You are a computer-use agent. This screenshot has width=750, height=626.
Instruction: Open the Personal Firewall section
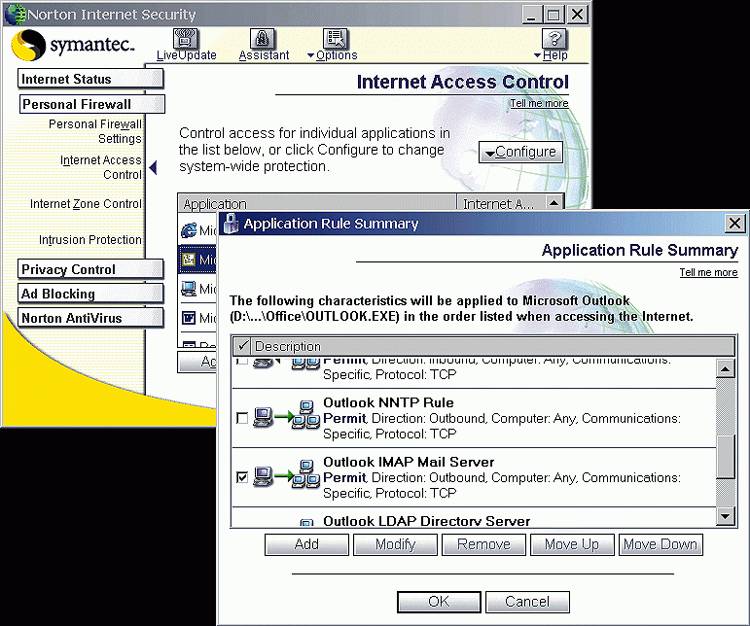92,104
